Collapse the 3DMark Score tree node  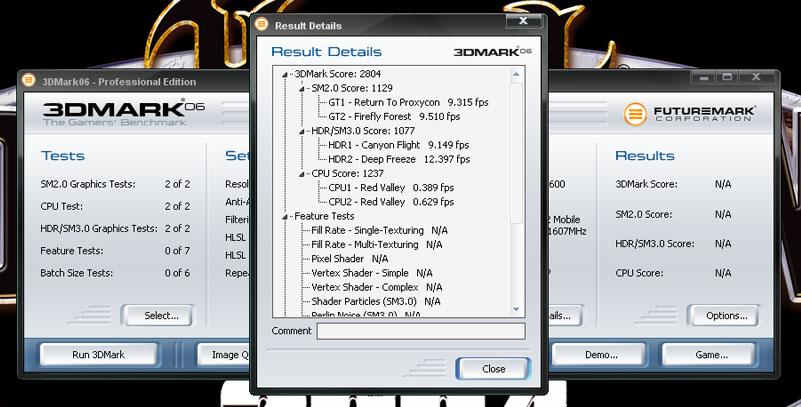[285, 75]
